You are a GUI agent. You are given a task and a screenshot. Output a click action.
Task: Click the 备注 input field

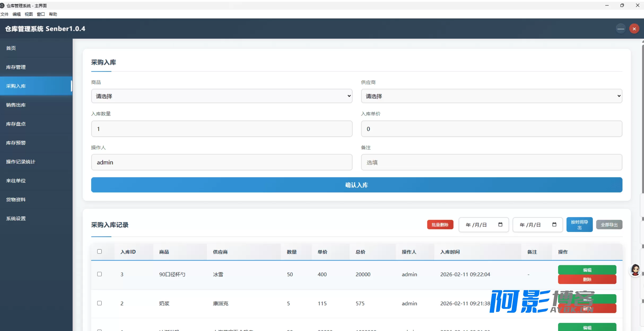click(x=491, y=162)
